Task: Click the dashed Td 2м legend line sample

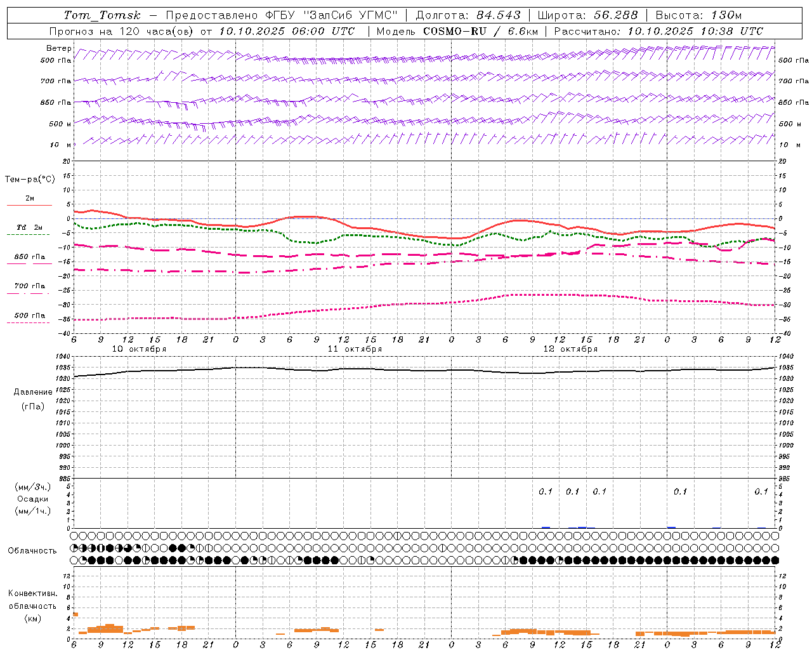Action: coord(28,234)
